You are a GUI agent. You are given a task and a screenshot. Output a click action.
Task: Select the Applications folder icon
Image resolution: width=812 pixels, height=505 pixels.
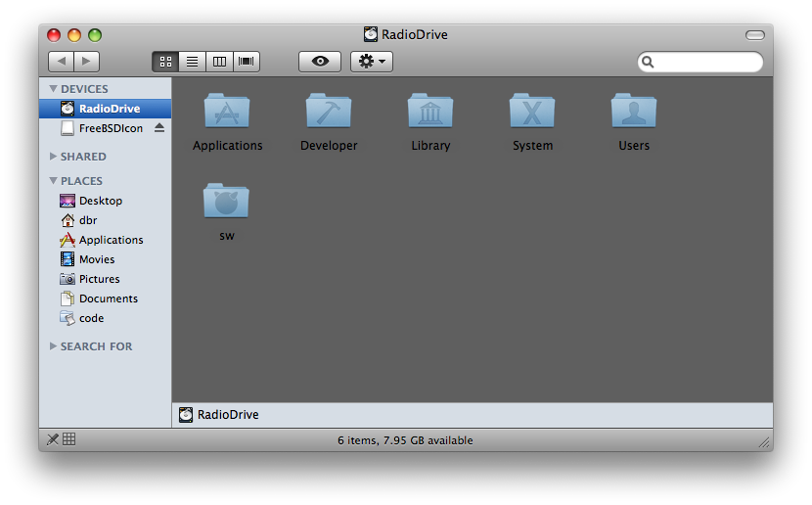pos(227,111)
